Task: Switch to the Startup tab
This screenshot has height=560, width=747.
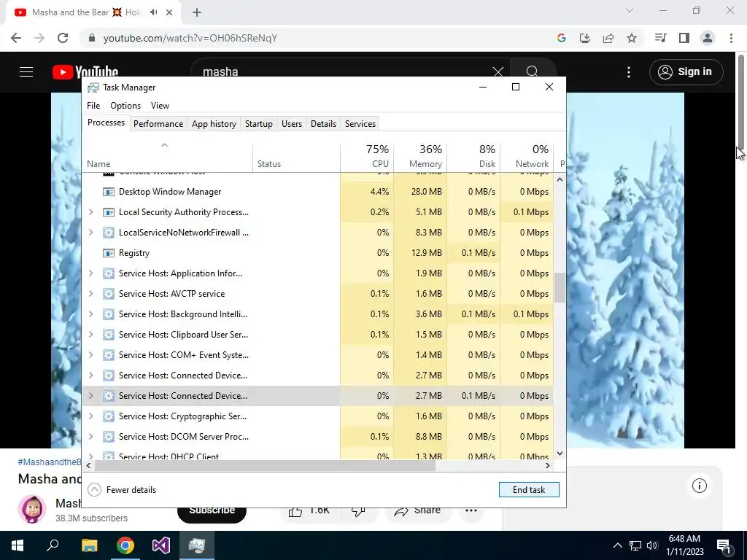Action: pyautogui.click(x=259, y=124)
